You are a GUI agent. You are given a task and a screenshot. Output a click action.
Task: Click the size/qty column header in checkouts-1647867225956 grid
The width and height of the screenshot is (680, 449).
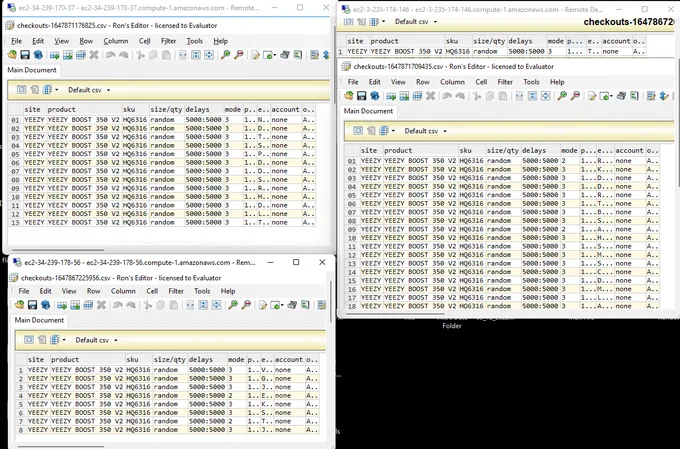(170, 359)
